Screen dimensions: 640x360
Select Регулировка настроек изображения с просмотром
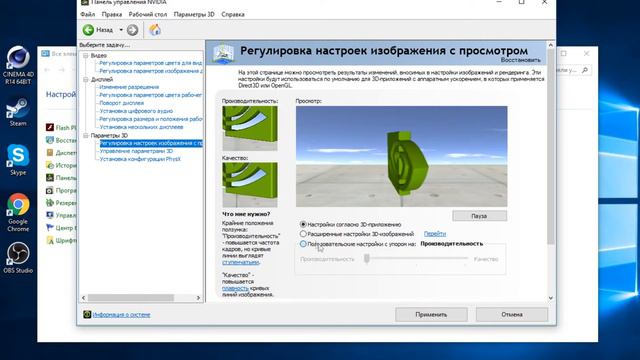[151, 143]
